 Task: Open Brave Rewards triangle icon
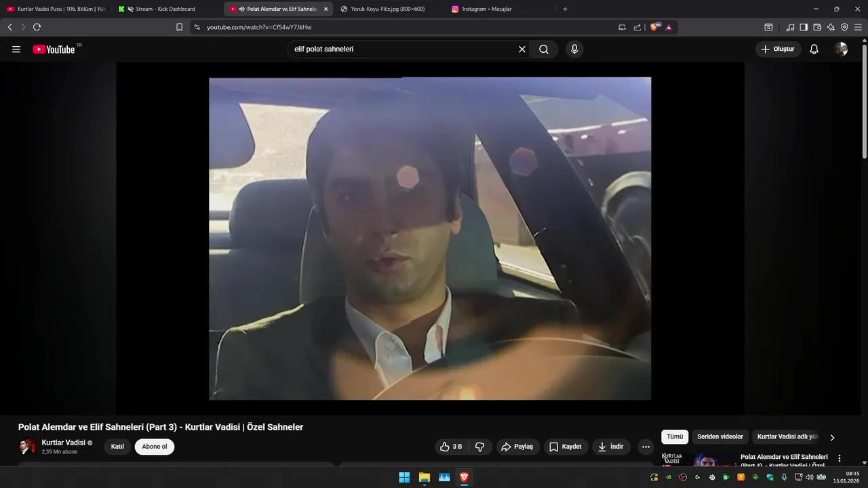point(669,27)
